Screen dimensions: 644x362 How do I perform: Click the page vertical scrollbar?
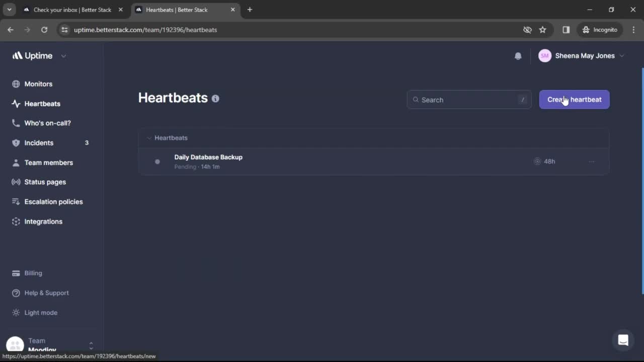(x=642, y=181)
